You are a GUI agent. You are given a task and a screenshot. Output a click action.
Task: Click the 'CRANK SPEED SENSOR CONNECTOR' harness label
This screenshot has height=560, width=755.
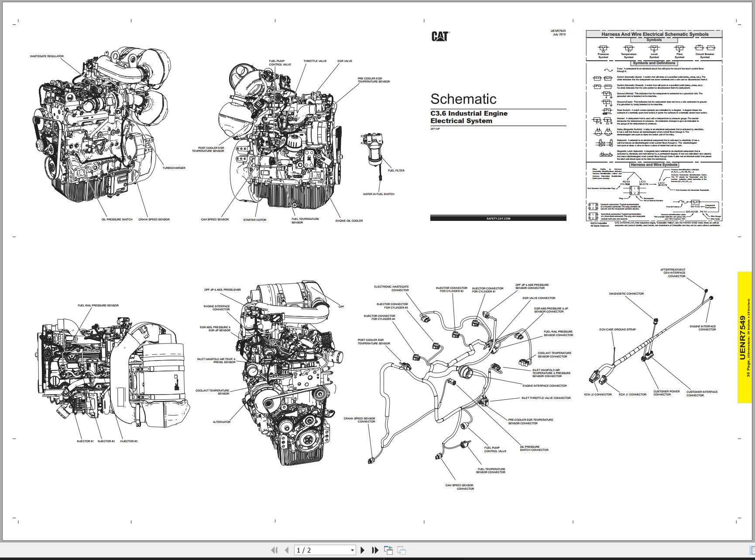pyautogui.click(x=360, y=420)
